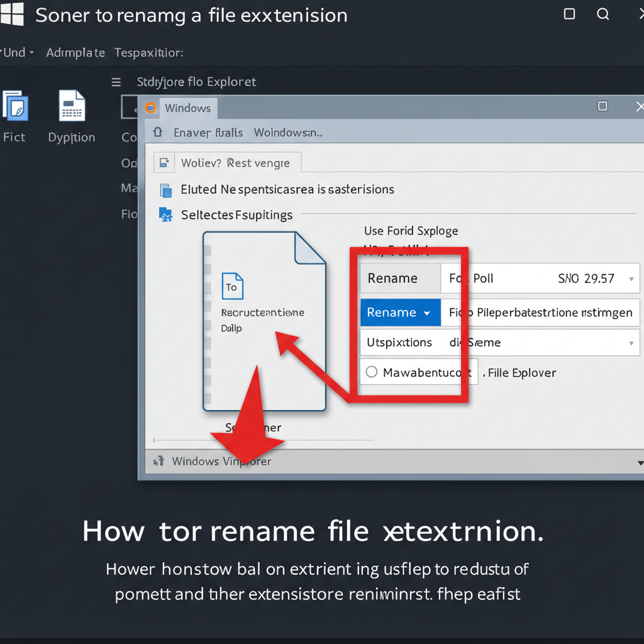
Task: Click the Windows Vinporer status bar item
Action: point(221,461)
